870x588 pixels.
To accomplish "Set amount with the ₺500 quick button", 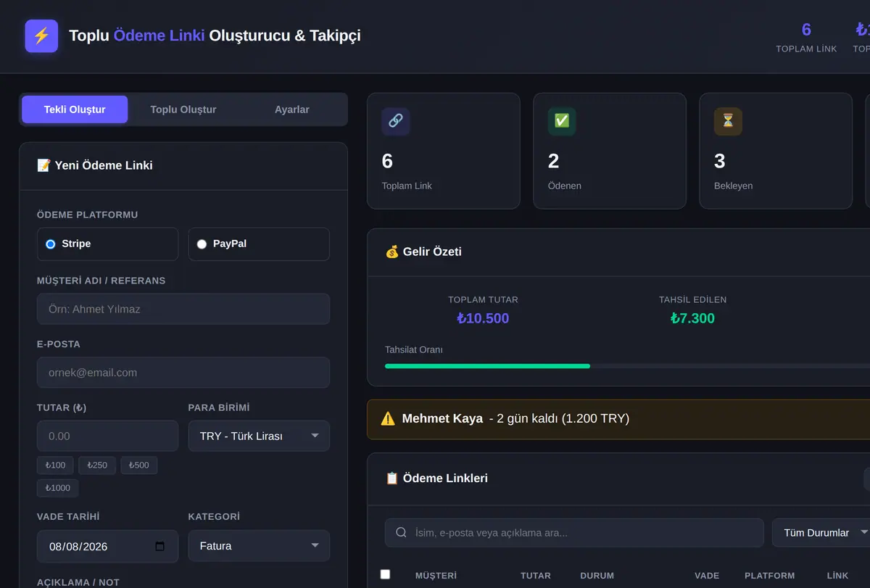I will pos(139,465).
